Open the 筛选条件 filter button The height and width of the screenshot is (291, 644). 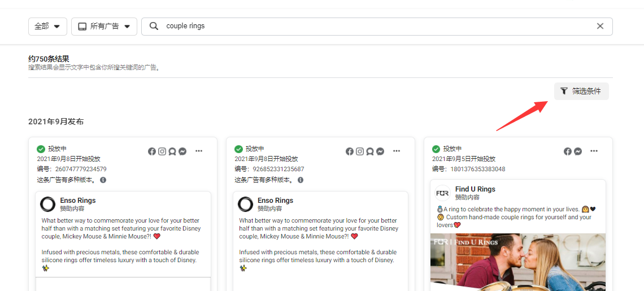581,91
